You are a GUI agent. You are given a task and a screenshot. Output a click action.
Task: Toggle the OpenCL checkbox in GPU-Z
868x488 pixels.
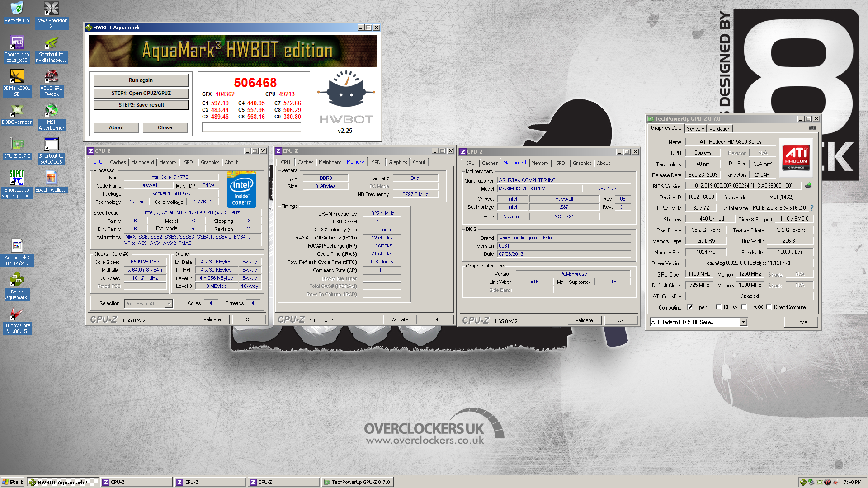click(x=690, y=307)
